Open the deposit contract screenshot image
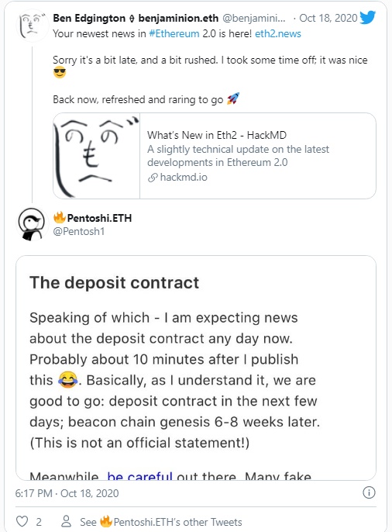 pyautogui.click(x=196, y=368)
